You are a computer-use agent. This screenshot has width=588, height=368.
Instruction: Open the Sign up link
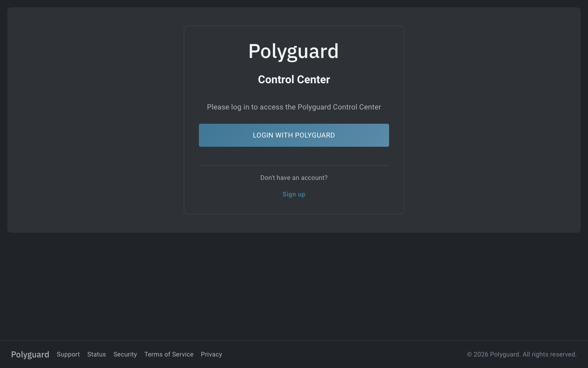(294, 194)
